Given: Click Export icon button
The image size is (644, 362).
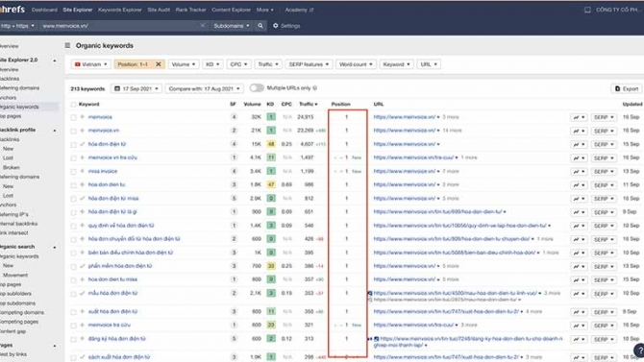Looking at the screenshot, I should tap(627, 88).
